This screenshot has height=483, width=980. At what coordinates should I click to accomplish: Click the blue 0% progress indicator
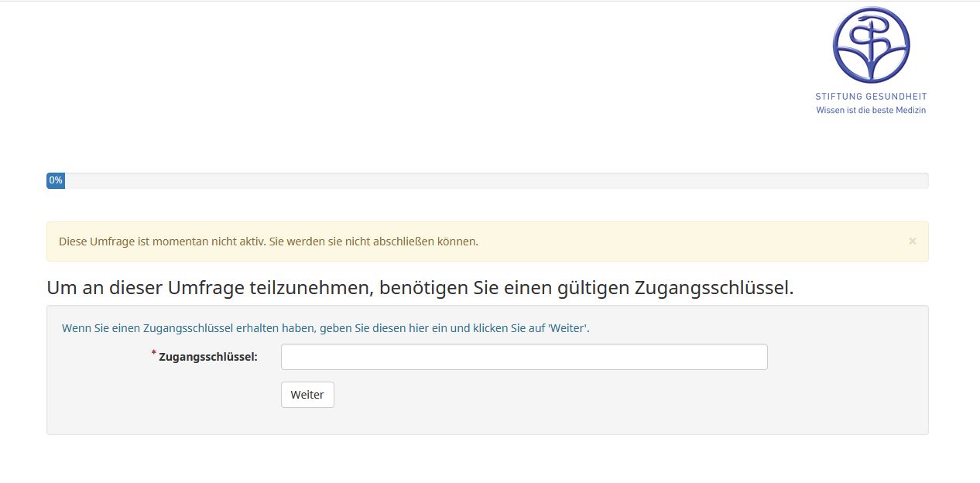tap(56, 180)
